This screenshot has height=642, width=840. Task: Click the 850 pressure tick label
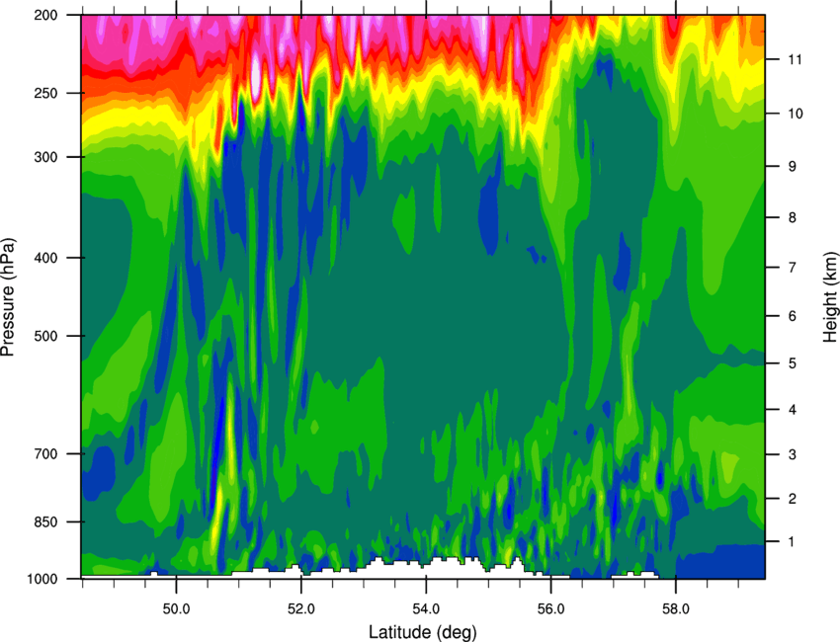[46, 522]
